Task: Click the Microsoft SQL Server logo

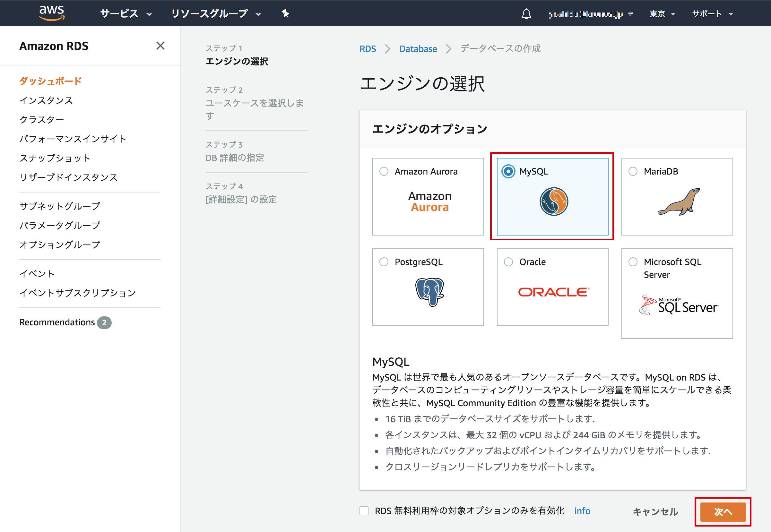Action: tap(679, 305)
